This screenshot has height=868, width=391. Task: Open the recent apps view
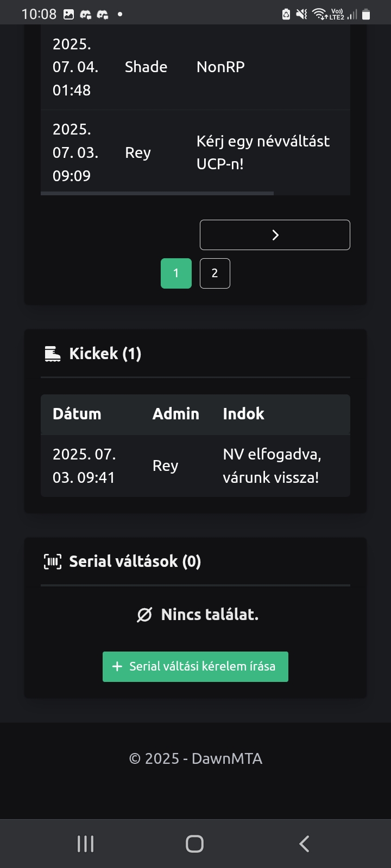click(86, 844)
